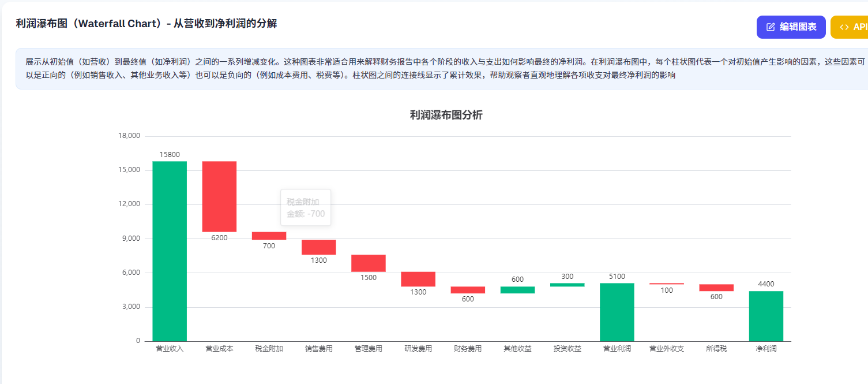Click the 18,000 y-axis label
This screenshot has height=384, width=868.
(x=129, y=136)
